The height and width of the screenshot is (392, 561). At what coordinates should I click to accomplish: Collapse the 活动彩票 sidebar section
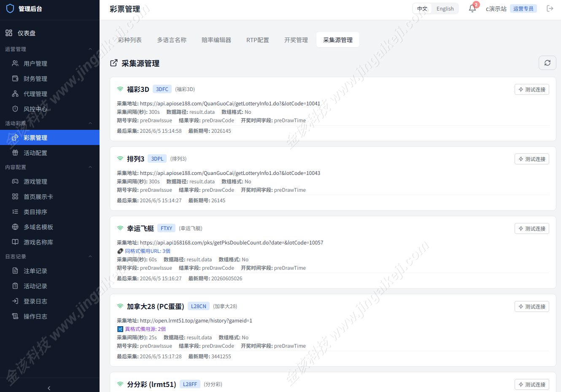click(90, 123)
